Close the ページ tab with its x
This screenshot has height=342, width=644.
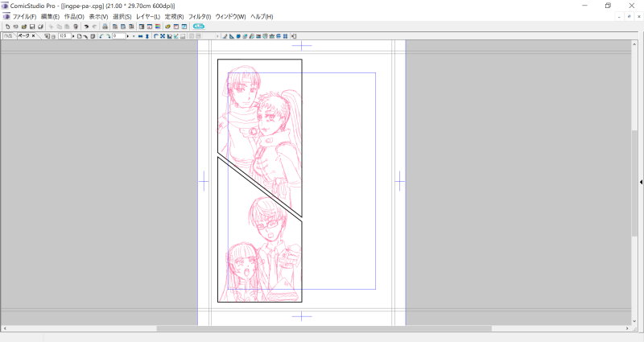coord(33,36)
